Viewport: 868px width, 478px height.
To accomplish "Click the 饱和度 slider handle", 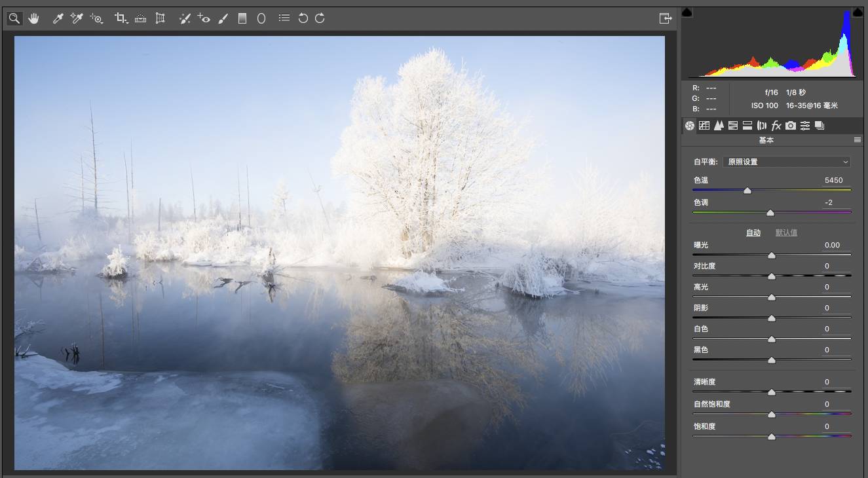I will (772, 437).
